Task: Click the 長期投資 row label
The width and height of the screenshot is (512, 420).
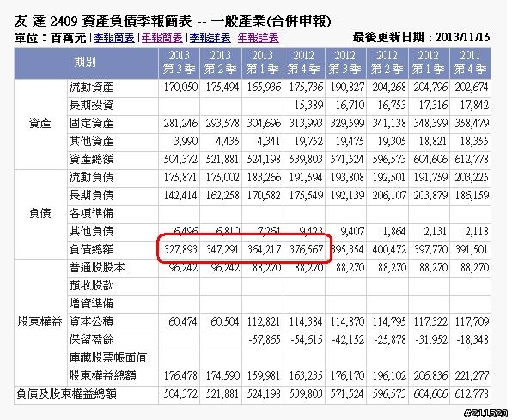Action: click(x=91, y=106)
